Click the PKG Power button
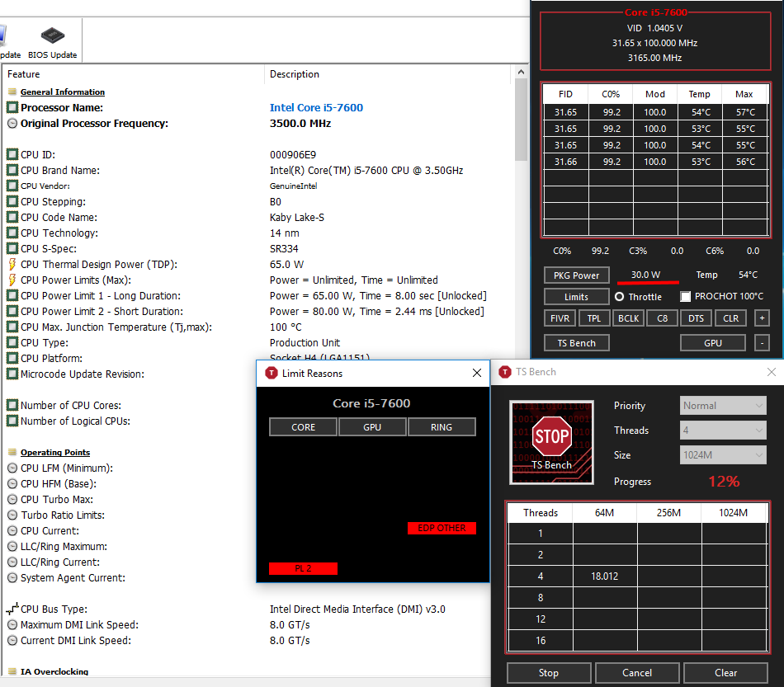This screenshot has height=687, width=784. tap(577, 275)
